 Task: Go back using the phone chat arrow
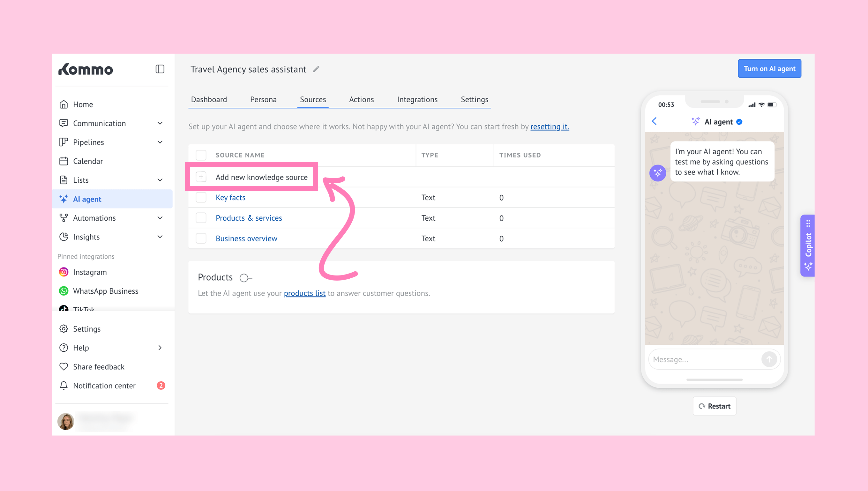pyautogui.click(x=655, y=121)
